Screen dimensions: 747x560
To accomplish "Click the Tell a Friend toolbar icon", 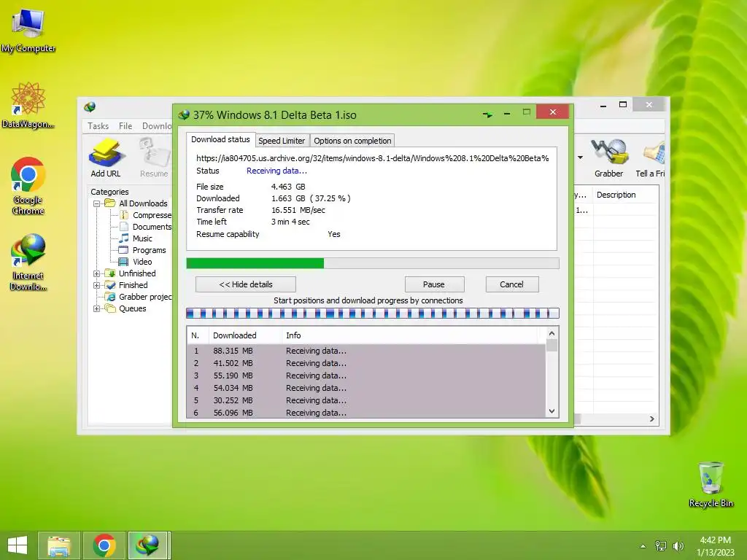I will pos(651,157).
